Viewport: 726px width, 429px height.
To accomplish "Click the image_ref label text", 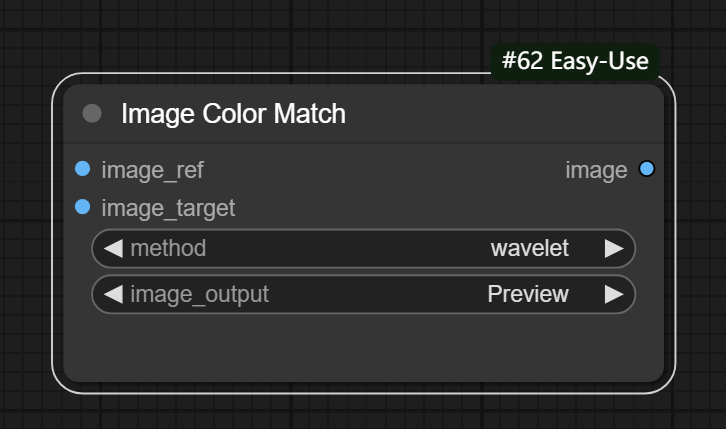I will (x=152, y=170).
